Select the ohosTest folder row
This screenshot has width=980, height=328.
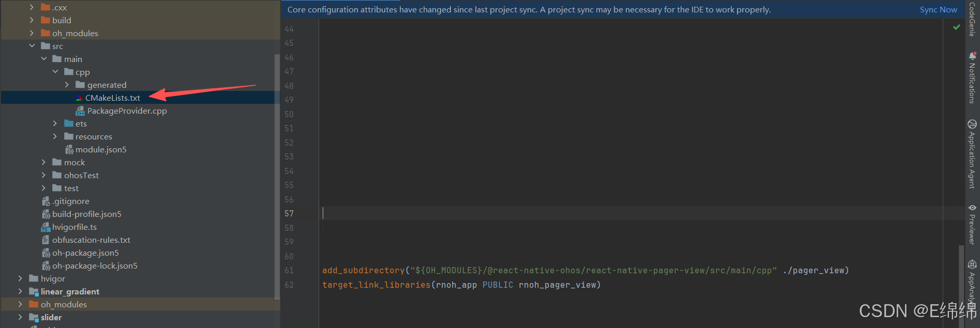[140, 175]
